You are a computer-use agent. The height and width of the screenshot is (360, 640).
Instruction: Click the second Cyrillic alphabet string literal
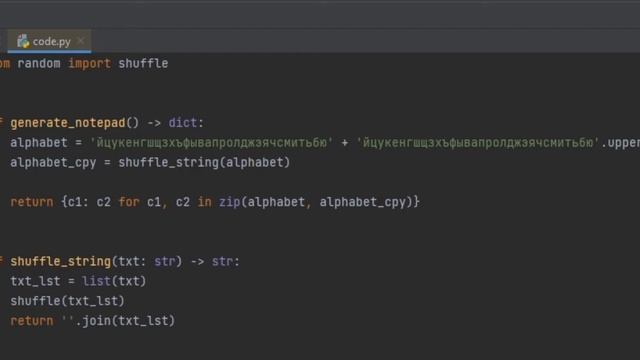478,142
